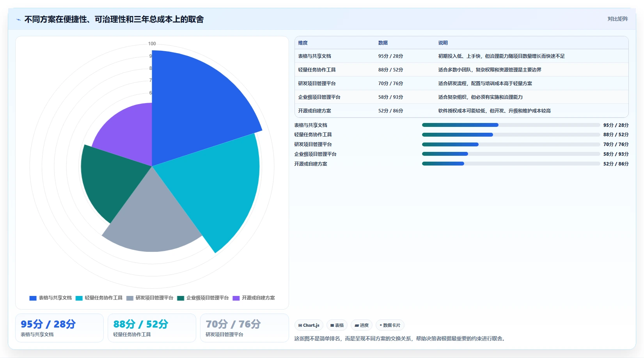
Task: Click the 轻量任务协作工具 progress bar
Action: 511,135
